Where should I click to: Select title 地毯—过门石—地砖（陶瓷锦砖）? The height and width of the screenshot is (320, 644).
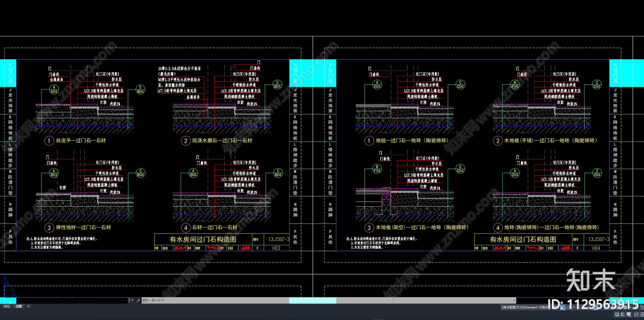tap(412, 141)
